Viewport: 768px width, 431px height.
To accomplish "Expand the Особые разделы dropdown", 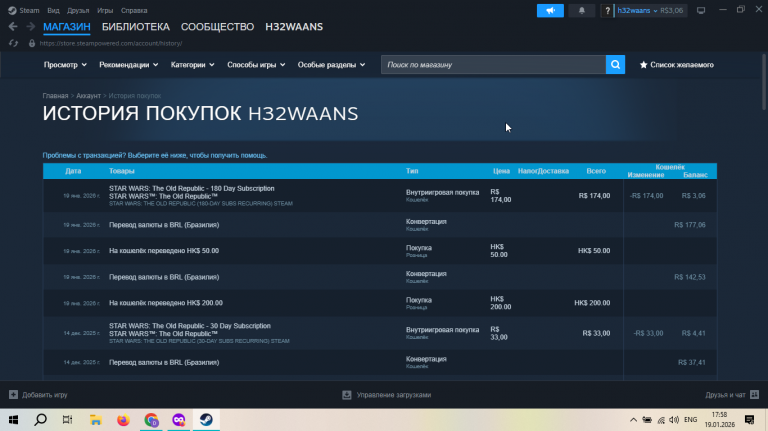I will [331, 65].
